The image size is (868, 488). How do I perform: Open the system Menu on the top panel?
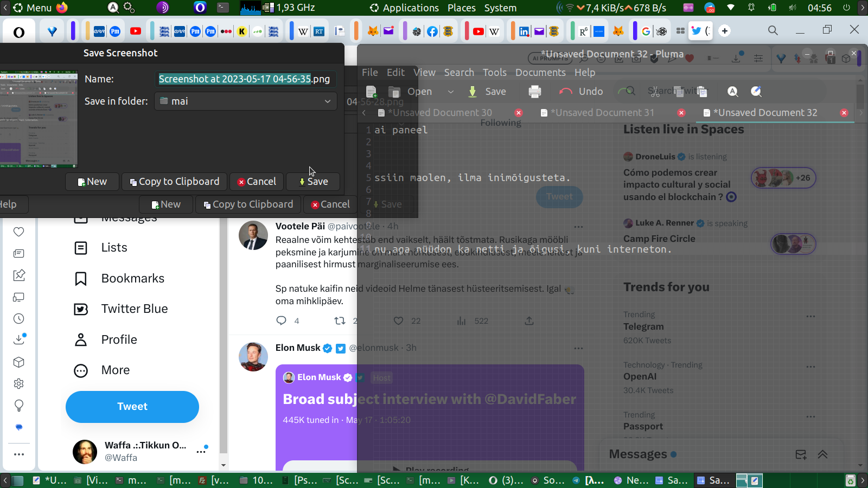point(33,8)
